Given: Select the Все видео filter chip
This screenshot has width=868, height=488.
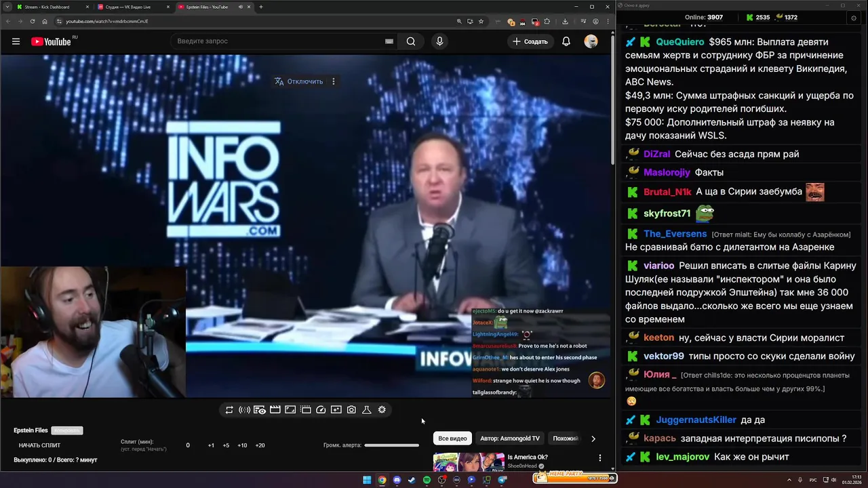Looking at the screenshot, I should 452,439.
